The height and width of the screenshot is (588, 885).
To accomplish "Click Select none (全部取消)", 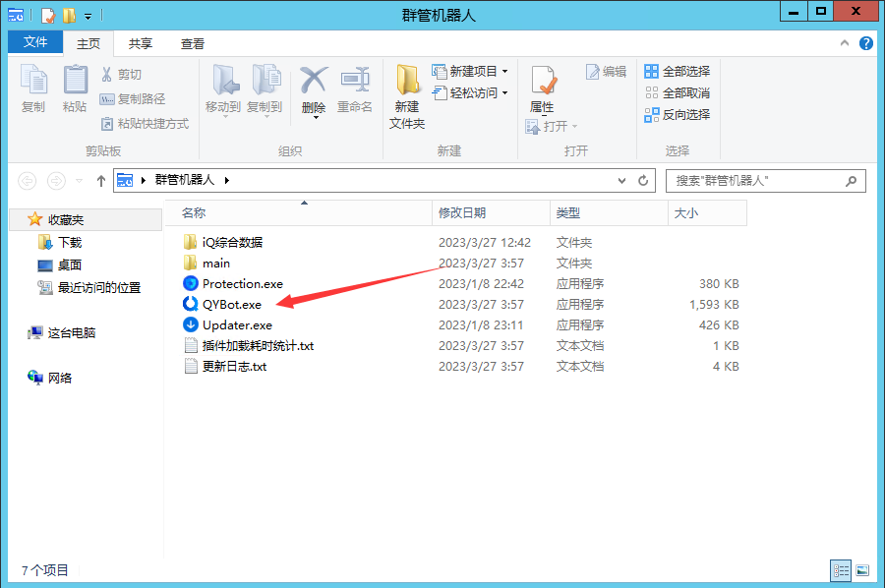I will [678, 92].
